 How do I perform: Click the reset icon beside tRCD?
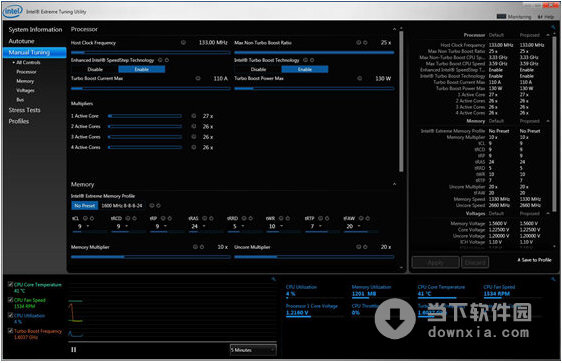click(x=134, y=218)
